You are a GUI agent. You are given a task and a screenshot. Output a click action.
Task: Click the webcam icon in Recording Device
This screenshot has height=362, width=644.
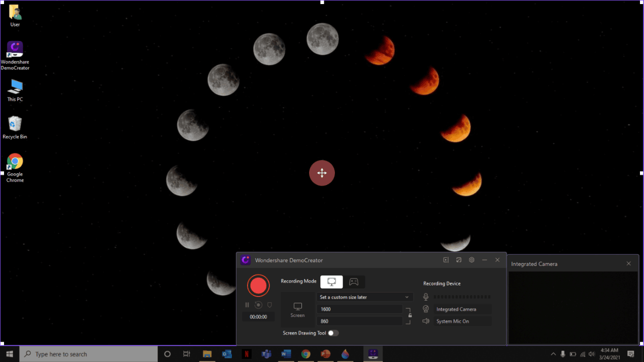tap(426, 309)
